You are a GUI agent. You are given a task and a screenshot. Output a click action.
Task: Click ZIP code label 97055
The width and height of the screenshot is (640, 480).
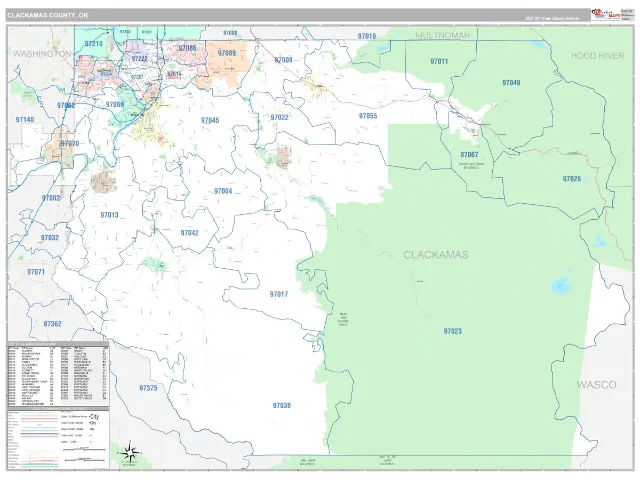368,116
